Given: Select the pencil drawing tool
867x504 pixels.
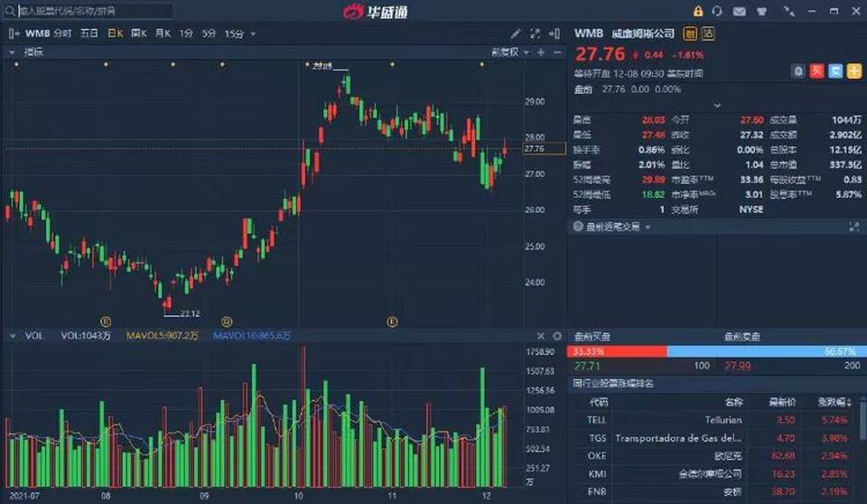Looking at the screenshot, I should coord(516,33).
